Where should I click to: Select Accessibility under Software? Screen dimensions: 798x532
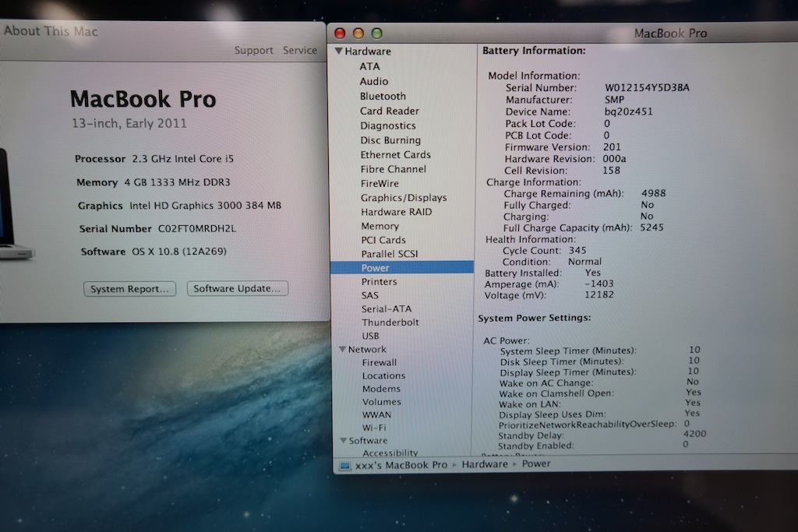390,452
